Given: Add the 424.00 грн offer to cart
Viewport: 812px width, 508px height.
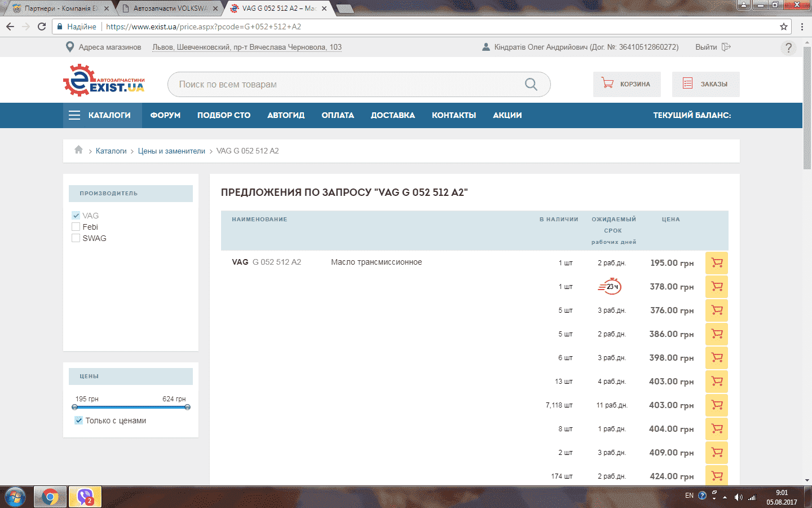Looking at the screenshot, I should [x=717, y=476].
